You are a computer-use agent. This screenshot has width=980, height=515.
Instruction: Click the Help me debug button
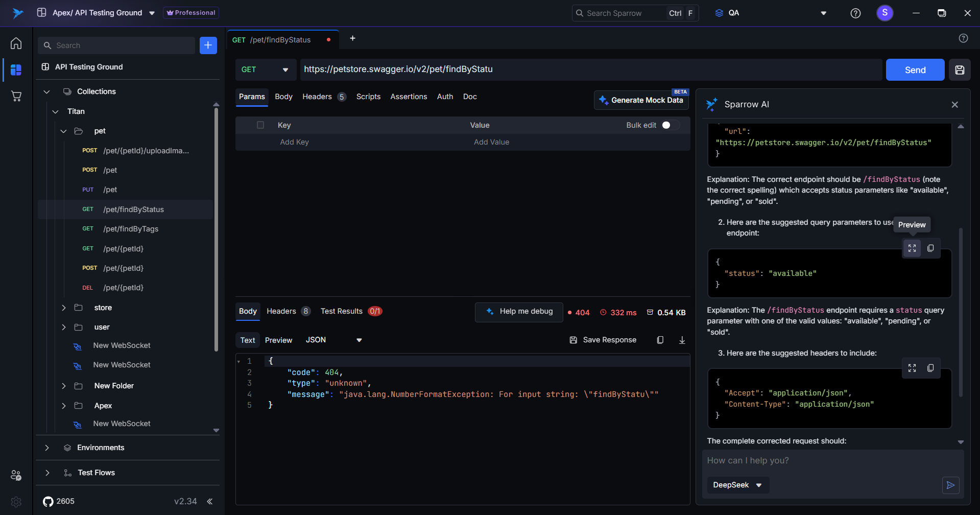pyautogui.click(x=519, y=312)
